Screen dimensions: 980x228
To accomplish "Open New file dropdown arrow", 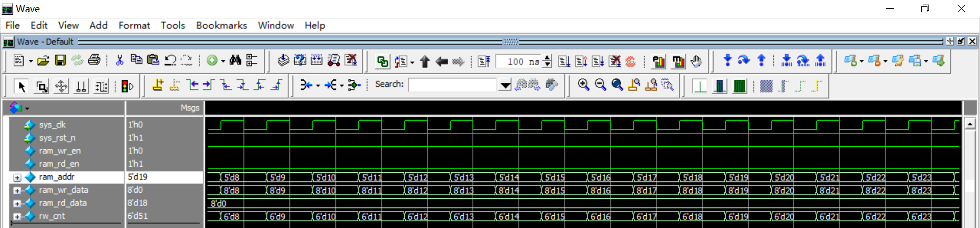I will [x=31, y=61].
